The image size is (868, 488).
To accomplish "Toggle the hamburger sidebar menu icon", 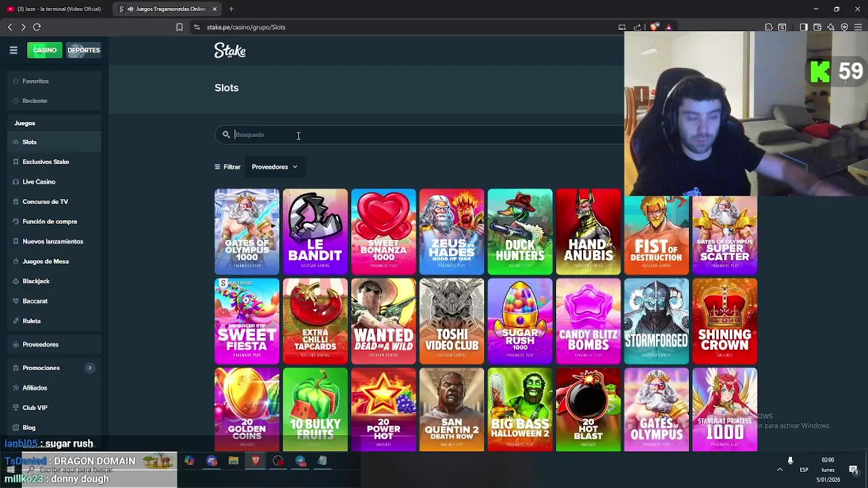I will click(13, 50).
